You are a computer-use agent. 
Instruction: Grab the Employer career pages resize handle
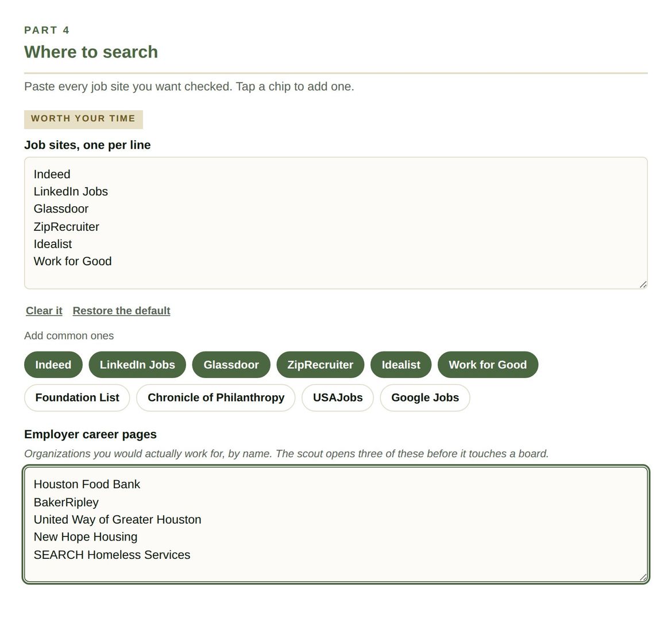(643, 577)
